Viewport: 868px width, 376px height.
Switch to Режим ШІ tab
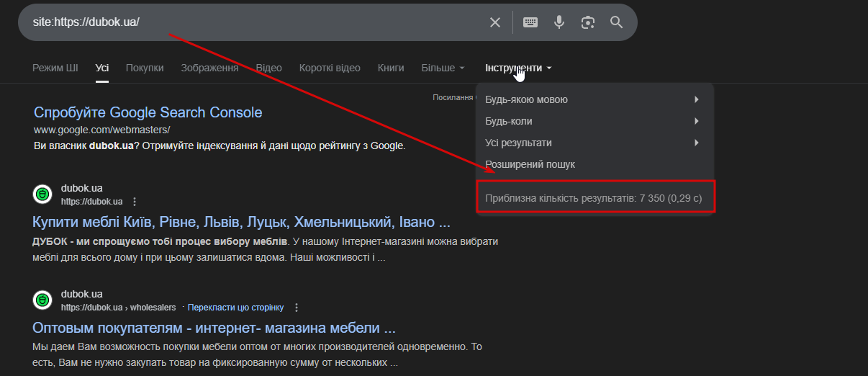pyautogui.click(x=55, y=68)
